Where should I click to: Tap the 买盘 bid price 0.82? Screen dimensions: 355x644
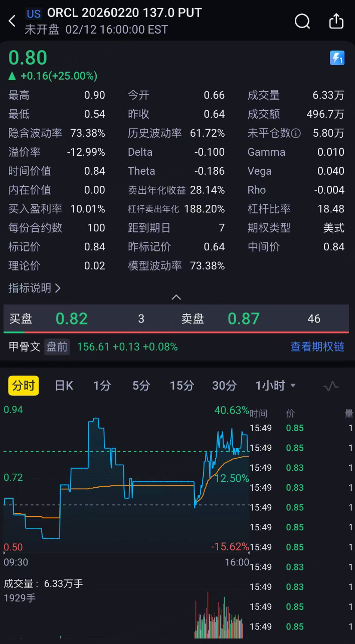click(72, 318)
